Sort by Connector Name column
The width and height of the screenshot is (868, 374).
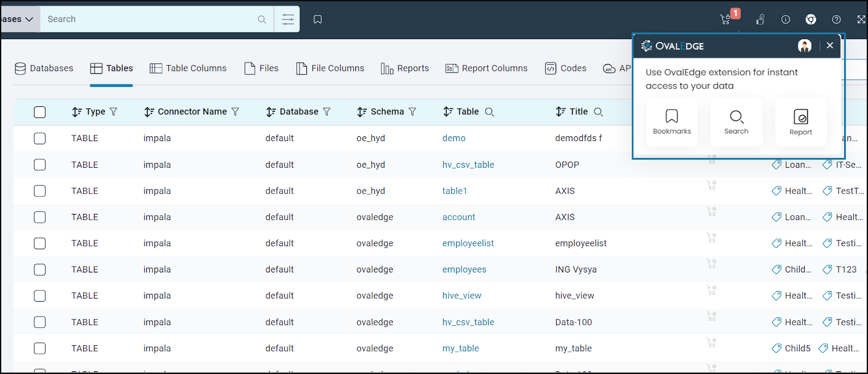coord(149,112)
